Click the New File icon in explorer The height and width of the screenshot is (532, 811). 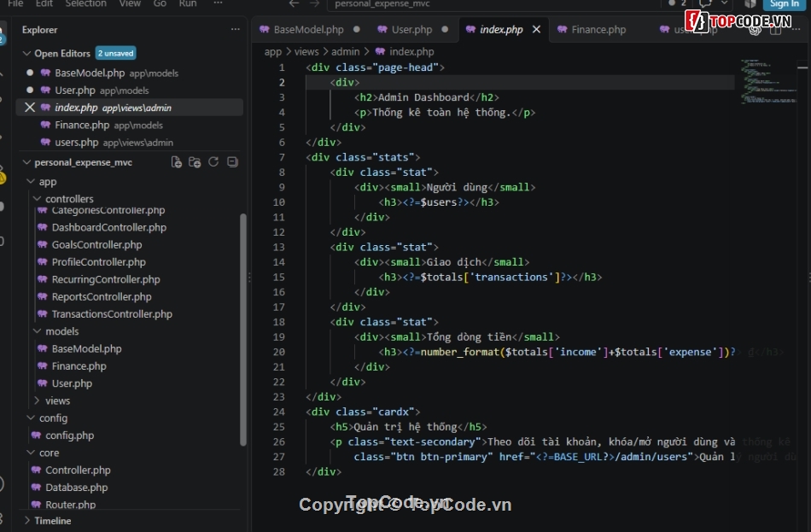click(x=177, y=162)
